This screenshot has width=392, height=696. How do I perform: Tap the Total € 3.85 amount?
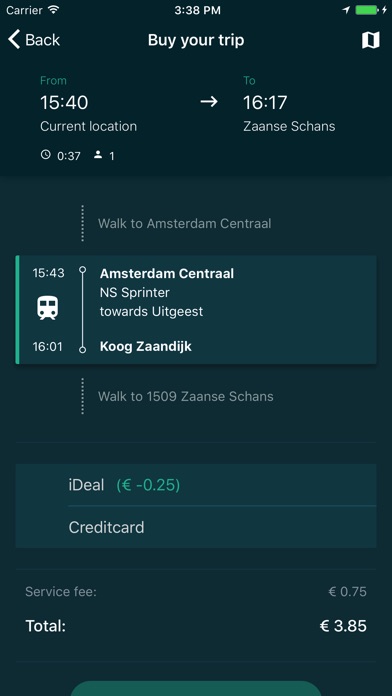(x=343, y=626)
